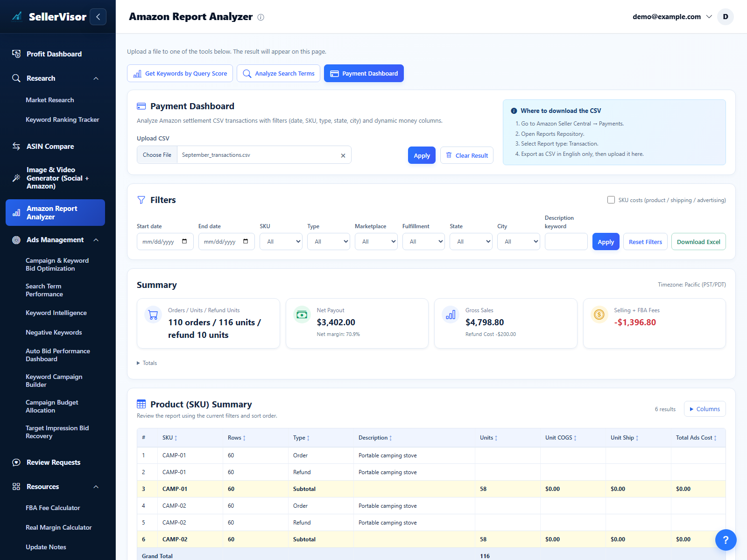Expand the Totals disclosure triangle
The width and height of the screenshot is (747, 560).
click(138, 363)
